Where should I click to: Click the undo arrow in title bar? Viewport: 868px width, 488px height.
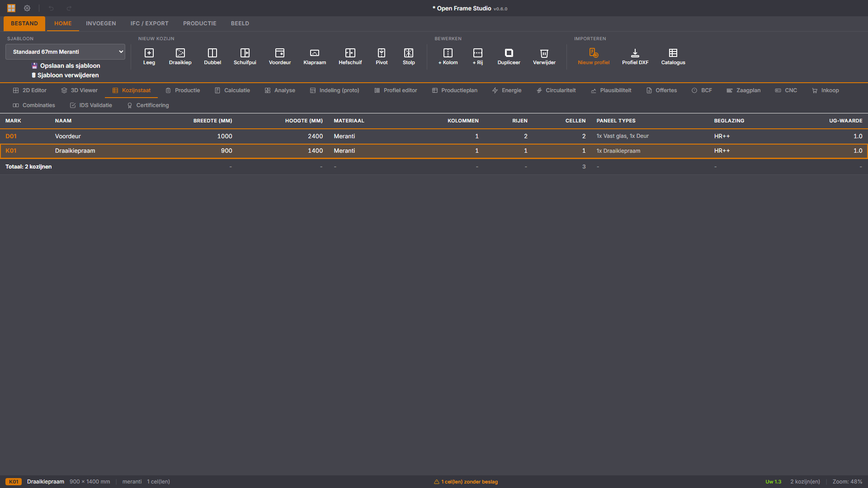pyautogui.click(x=51, y=8)
